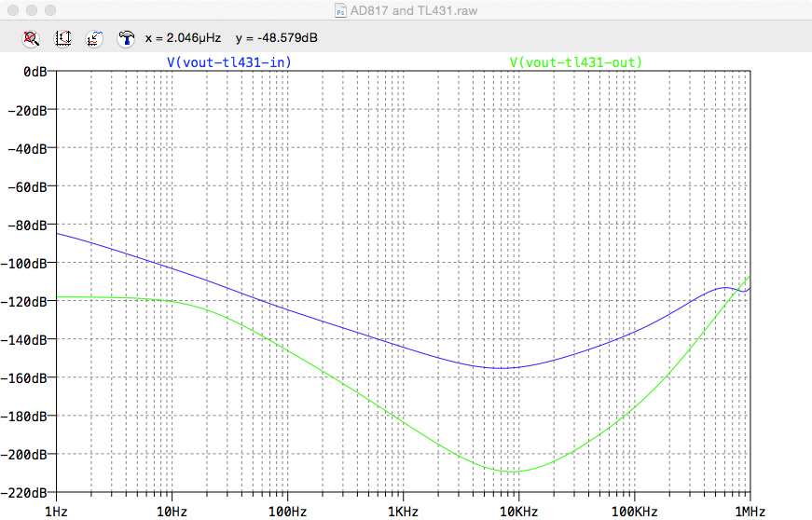812x520 pixels.
Task: Click the -120dB vertical axis label
Action: (x=24, y=301)
